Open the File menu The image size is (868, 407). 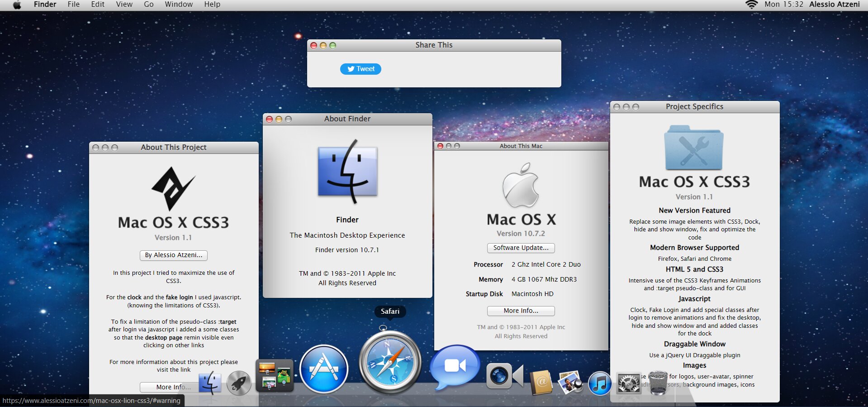tap(73, 5)
